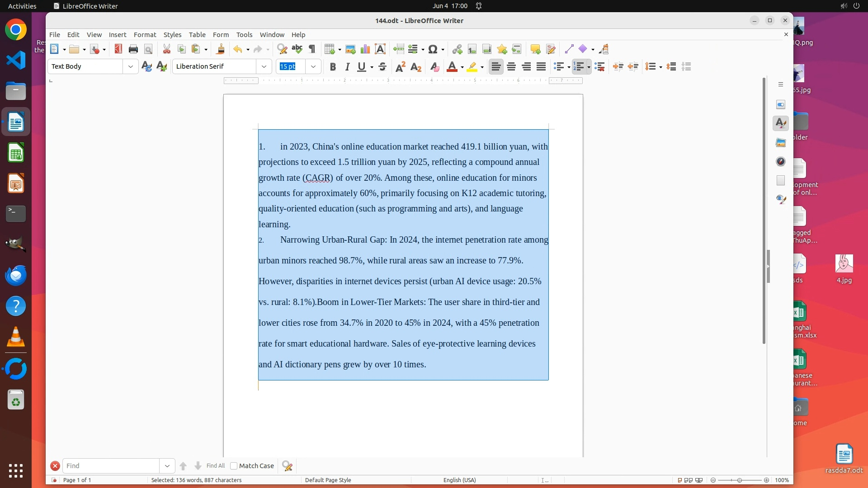
Task: Open the Tools menu
Action: coord(244,35)
